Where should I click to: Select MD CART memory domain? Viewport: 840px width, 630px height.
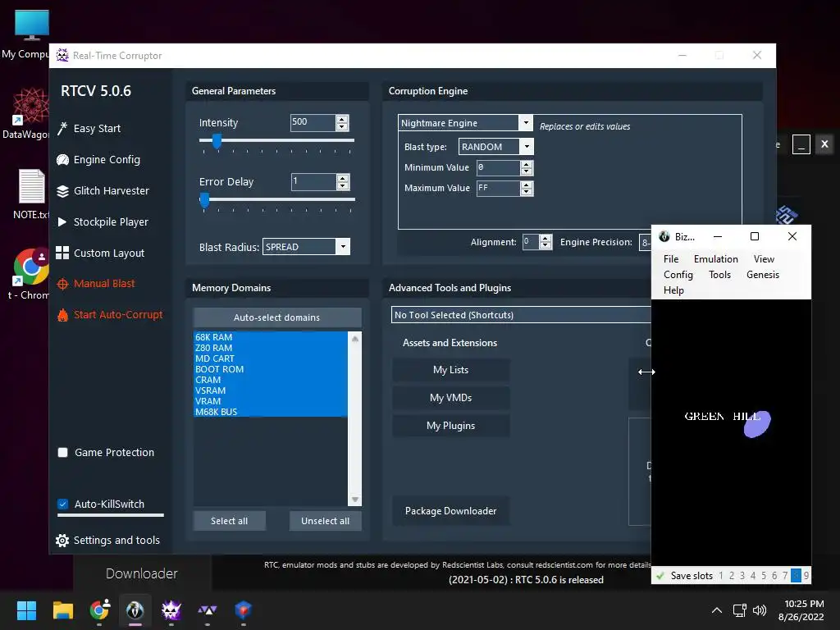[x=271, y=358]
